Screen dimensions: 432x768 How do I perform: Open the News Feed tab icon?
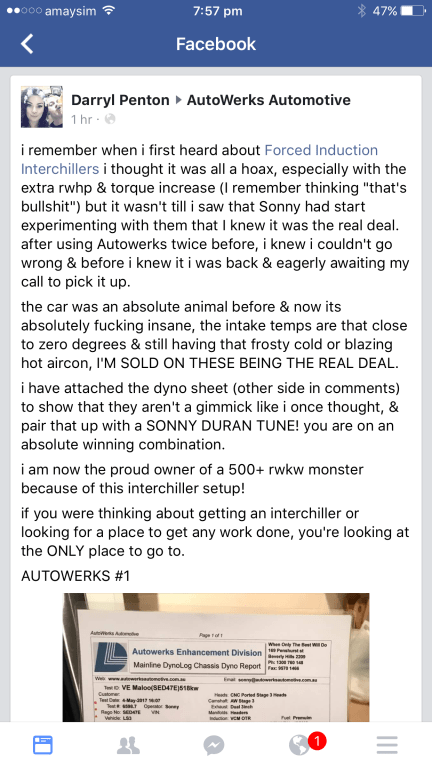(43, 745)
